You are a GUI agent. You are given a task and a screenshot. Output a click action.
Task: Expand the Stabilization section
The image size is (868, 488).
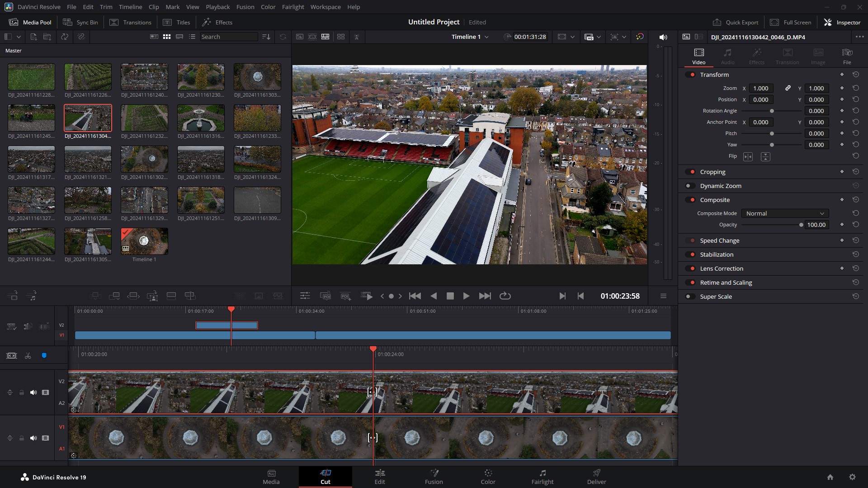(717, 254)
